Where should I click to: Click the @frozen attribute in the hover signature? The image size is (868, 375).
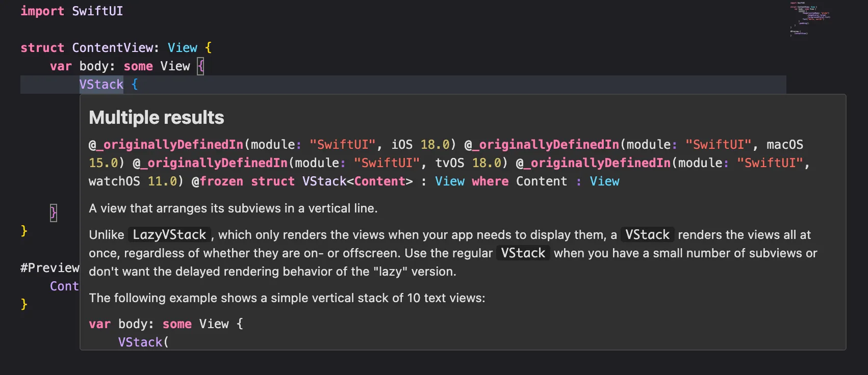coord(217,181)
